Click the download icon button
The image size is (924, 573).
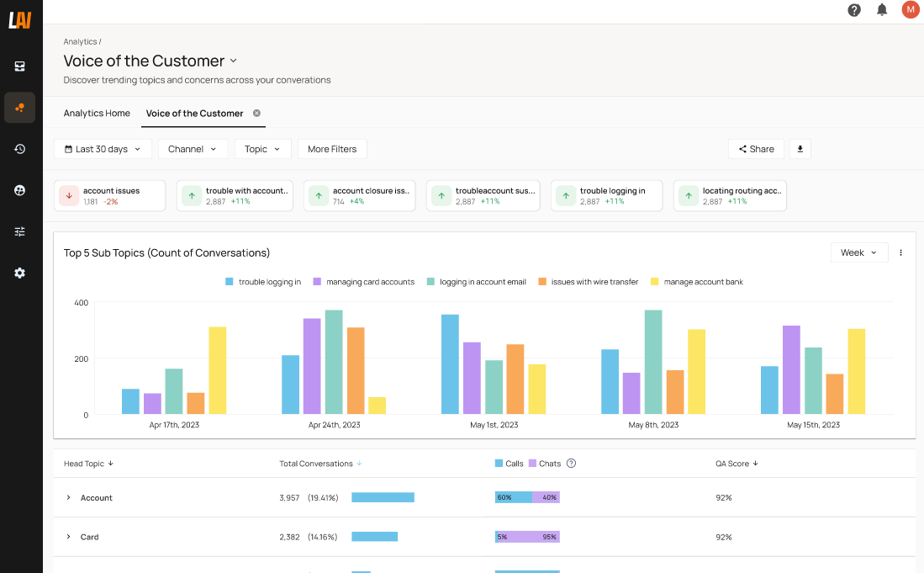[800, 149]
